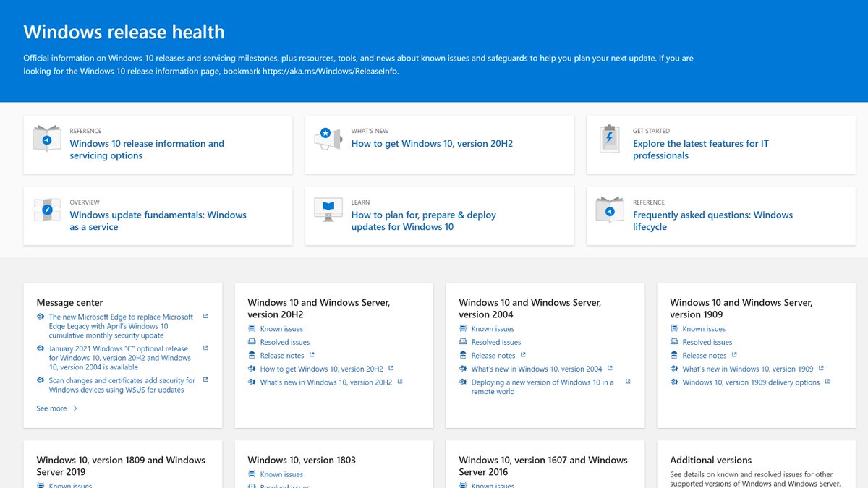Open What's new in Windows 10, version 1909
The width and height of the screenshot is (868, 488).
748,369
